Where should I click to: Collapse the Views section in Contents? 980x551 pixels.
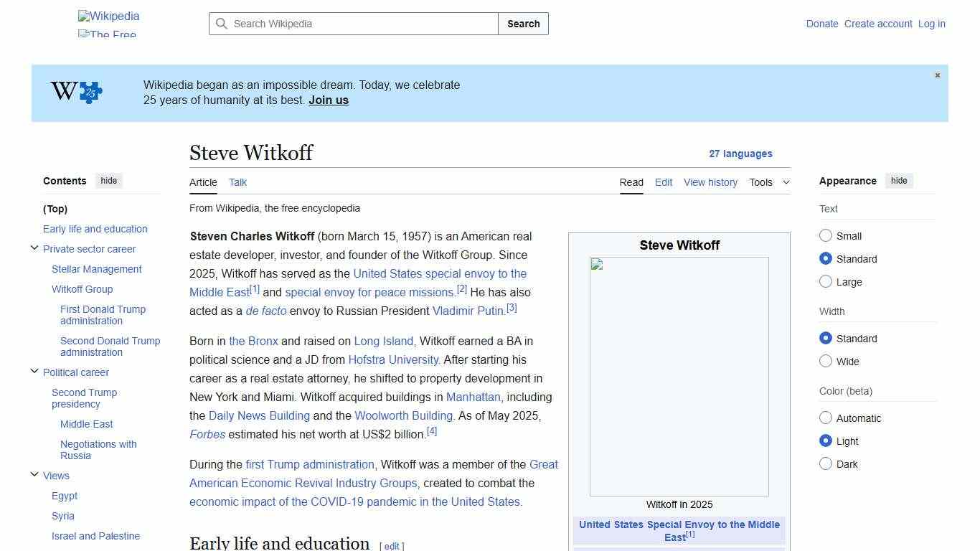[34, 474]
